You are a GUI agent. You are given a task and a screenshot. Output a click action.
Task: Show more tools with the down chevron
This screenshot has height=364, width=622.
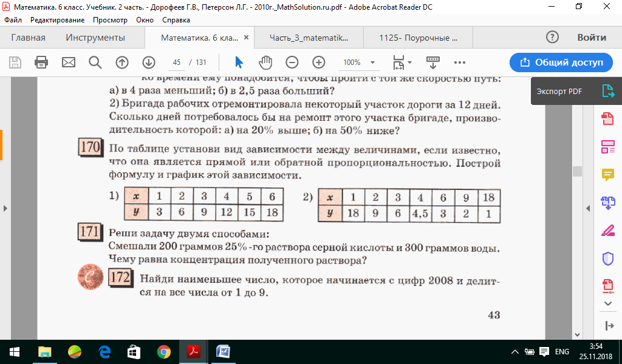[x=607, y=303]
